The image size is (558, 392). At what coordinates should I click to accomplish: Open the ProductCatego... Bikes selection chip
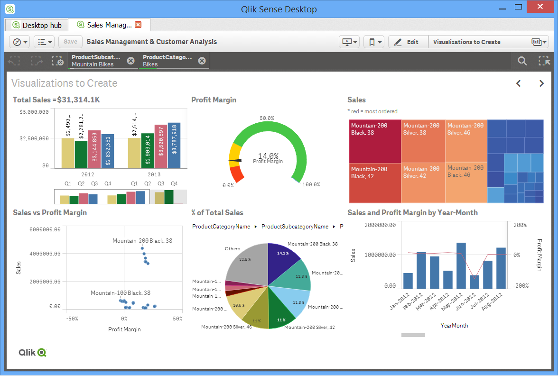pyautogui.click(x=167, y=61)
